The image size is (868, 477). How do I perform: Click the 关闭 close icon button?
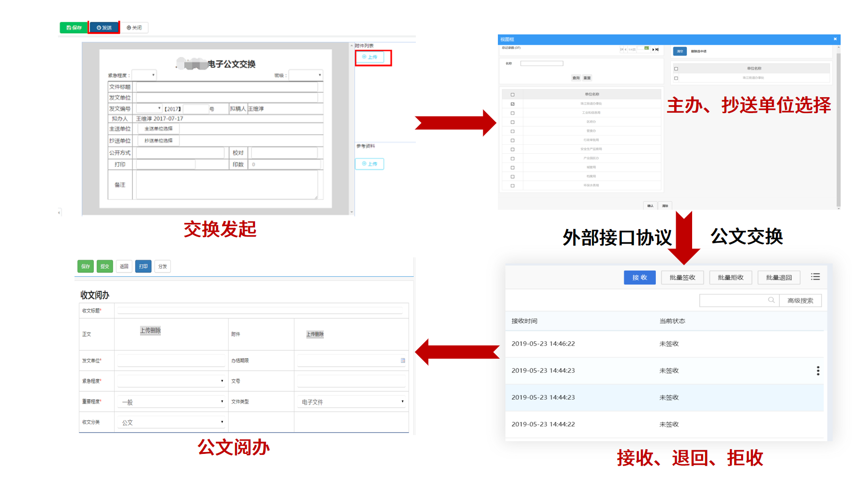[x=135, y=27]
